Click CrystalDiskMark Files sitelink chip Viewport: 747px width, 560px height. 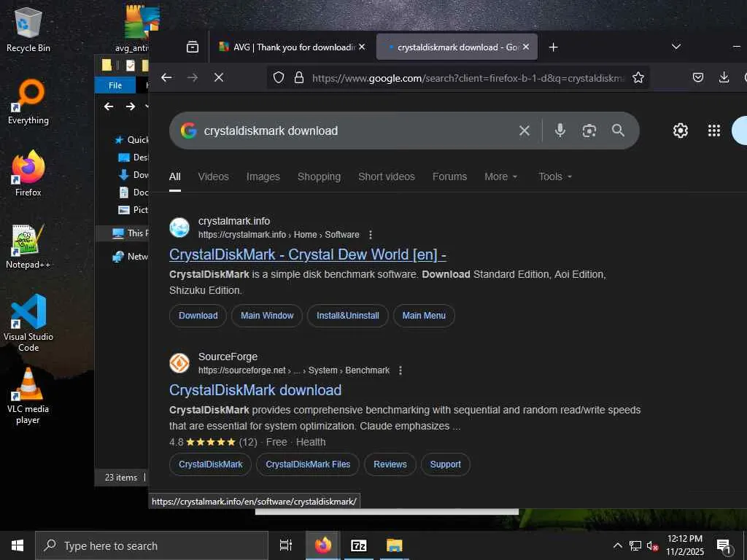coord(308,464)
